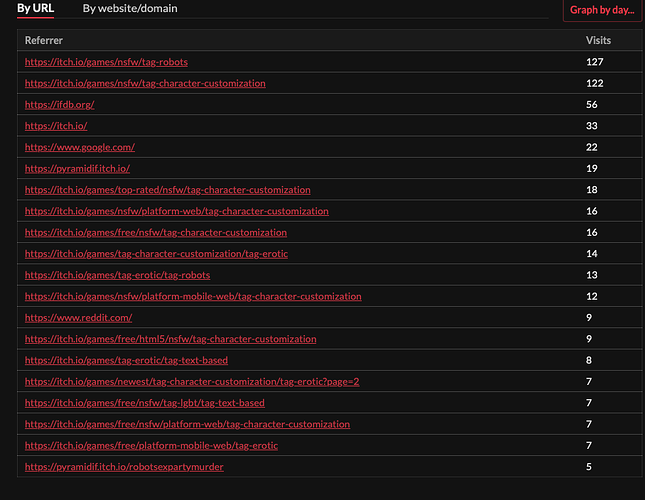Open free/html5/nsfw/tag-character-customization link
This screenshot has height=500, width=645.
pos(170,339)
